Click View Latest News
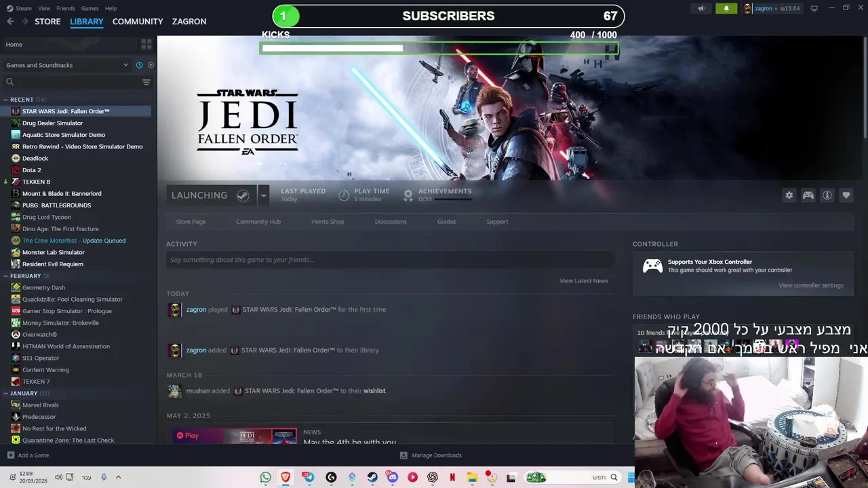The height and width of the screenshot is (488, 868). click(x=584, y=281)
